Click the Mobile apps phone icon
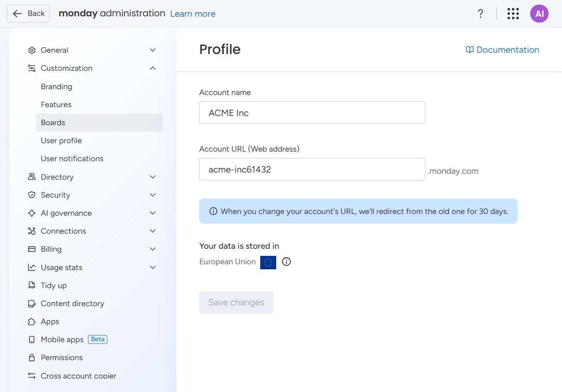The width and height of the screenshot is (562, 392). 31,340
